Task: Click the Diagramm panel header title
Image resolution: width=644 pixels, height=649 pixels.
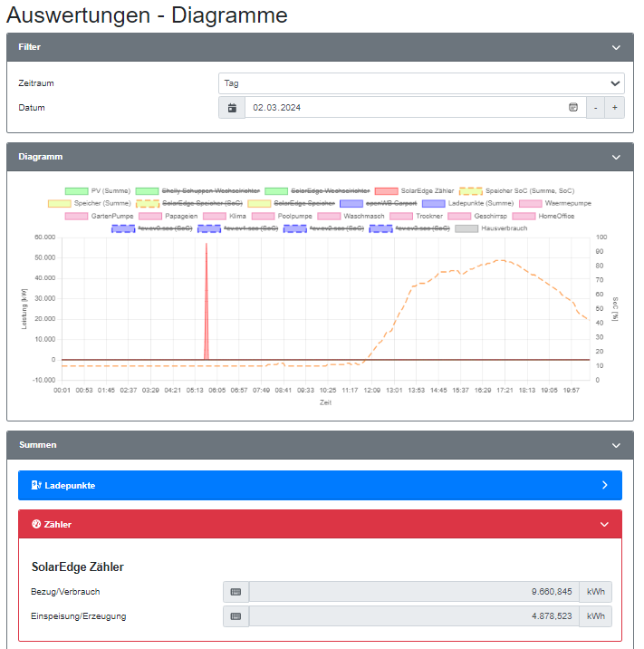Action: click(41, 157)
